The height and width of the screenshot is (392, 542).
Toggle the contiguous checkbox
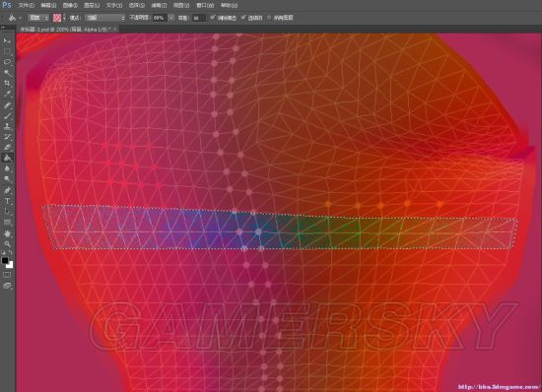pyautogui.click(x=243, y=18)
